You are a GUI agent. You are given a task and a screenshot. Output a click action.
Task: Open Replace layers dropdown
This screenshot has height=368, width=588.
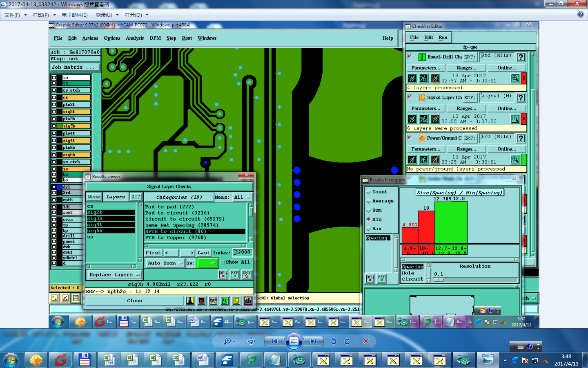pyautogui.click(x=114, y=275)
